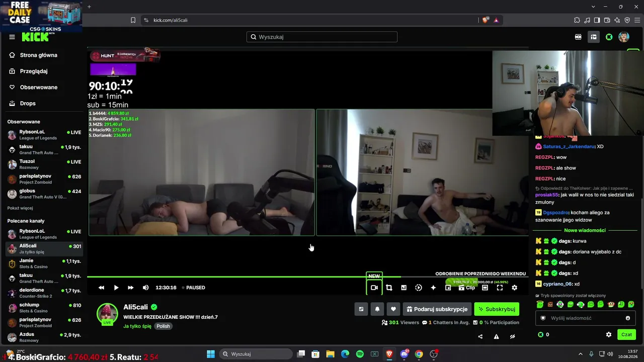Click the NEW video camera icon
The image size is (644, 362).
[374, 288]
